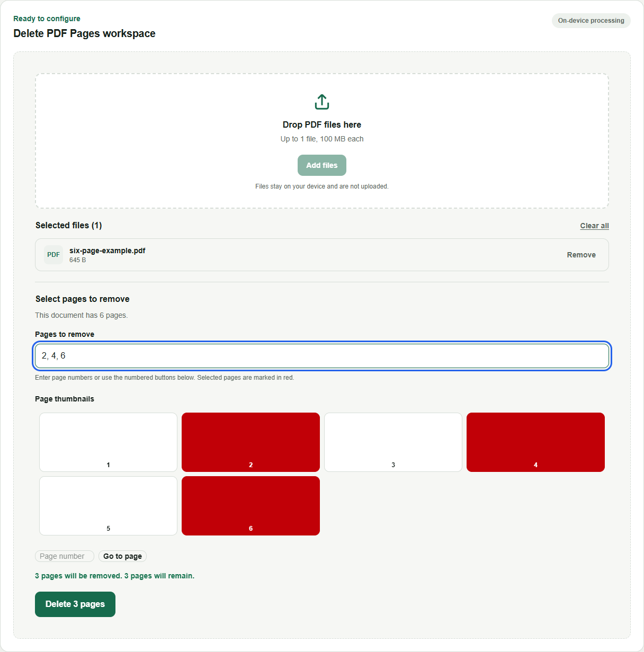Click the Clear all link
The image size is (644, 652).
coord(594,226)
